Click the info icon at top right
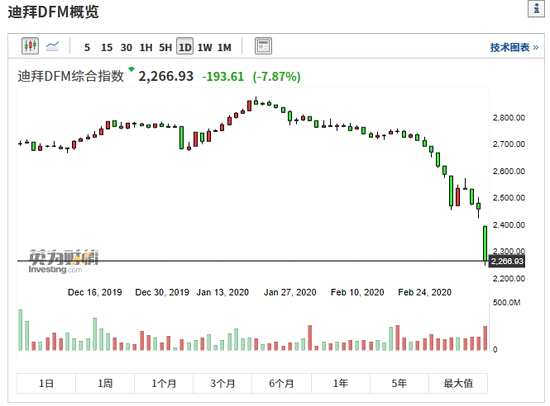 536,9
